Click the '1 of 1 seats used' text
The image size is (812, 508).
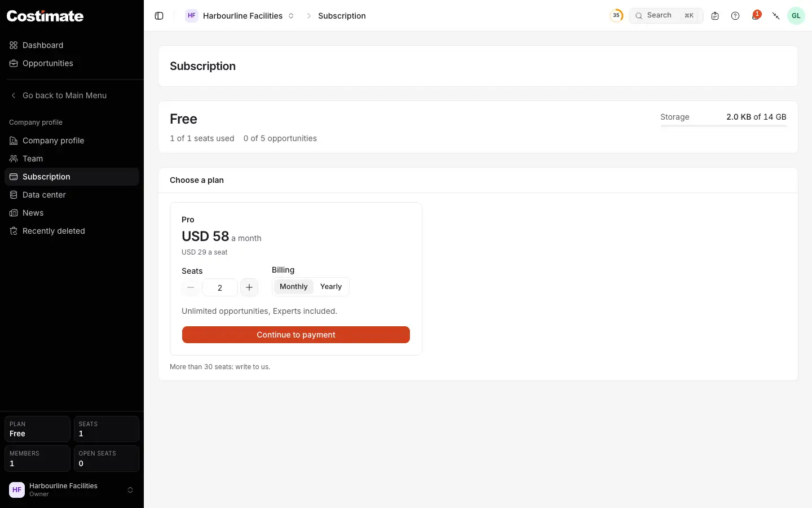(202, 138)
